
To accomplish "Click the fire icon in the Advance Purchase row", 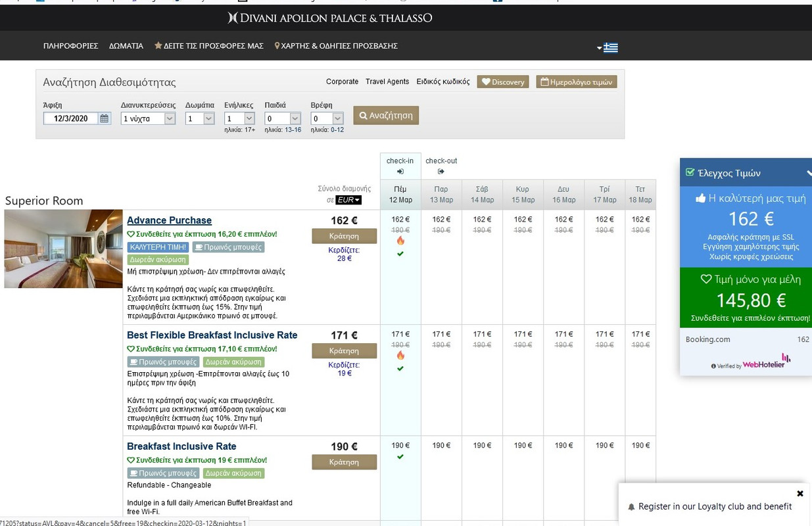I will tap(400, 241).
